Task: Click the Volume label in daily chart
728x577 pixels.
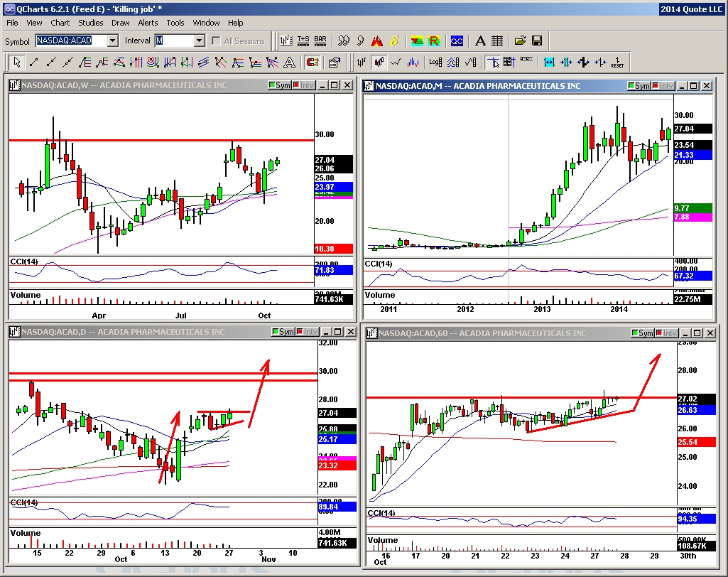Action: click(x=26, y=533)
